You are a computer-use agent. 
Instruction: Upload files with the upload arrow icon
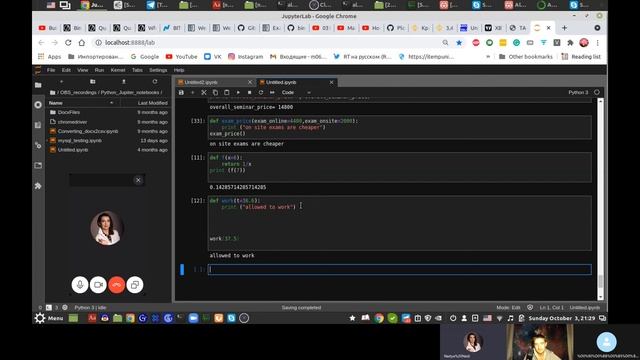[124, 82]
